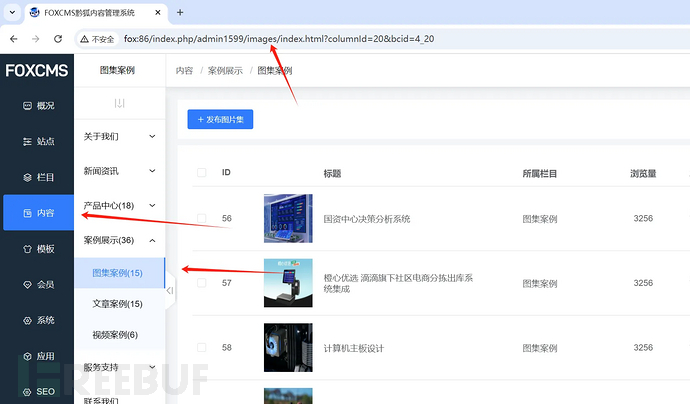Viewport: 690px width, 404px height.
Task: Click the sort icon under 图集案例 heading
Action: pos(119,103)
